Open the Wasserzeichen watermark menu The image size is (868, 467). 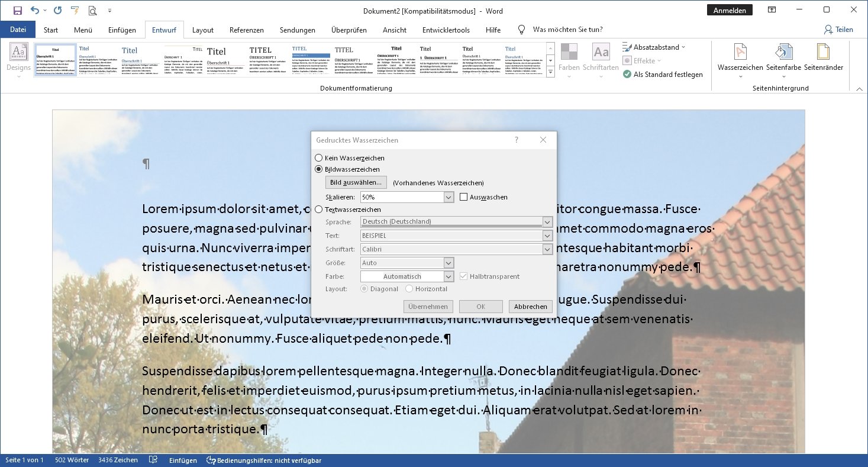(x=740, y=59)
